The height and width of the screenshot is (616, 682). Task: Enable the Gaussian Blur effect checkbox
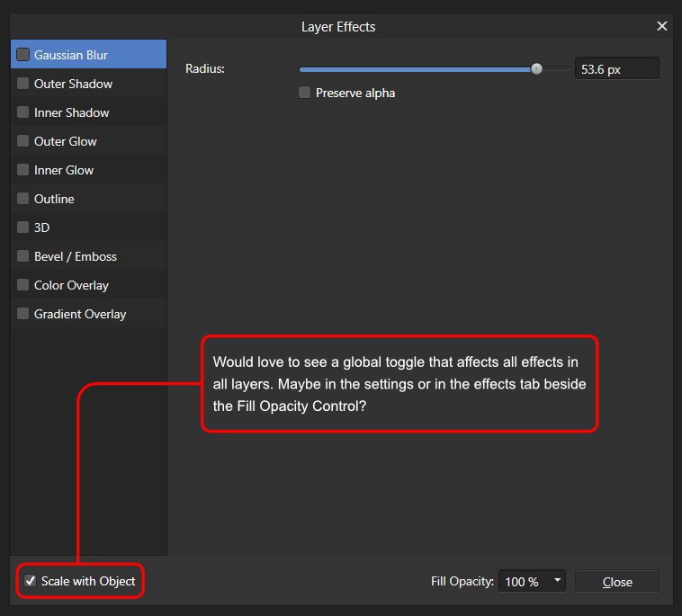(x=23, y=55)
